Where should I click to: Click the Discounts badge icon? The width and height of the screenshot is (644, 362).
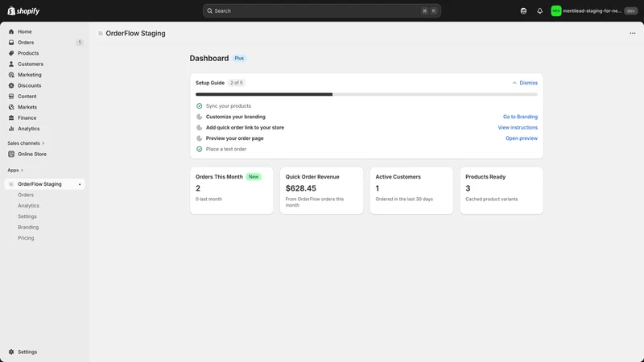coord(11,85)
